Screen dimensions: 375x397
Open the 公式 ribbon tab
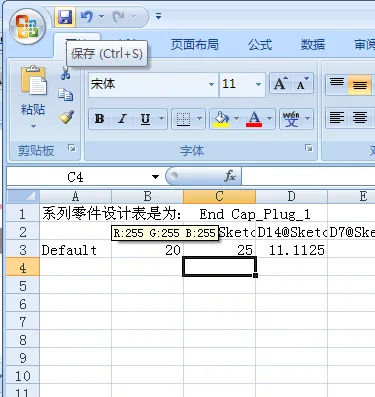pos(260,44)
